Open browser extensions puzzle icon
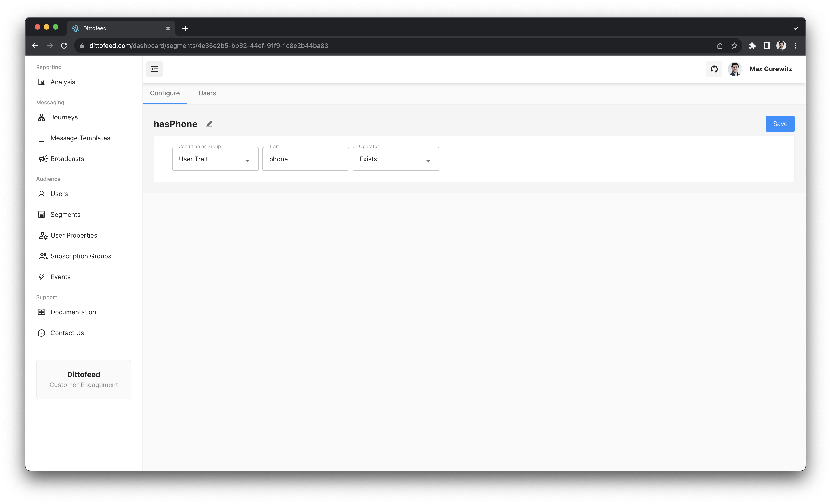Viewport: 831px width, 504px height. click(x=752, y=46)
